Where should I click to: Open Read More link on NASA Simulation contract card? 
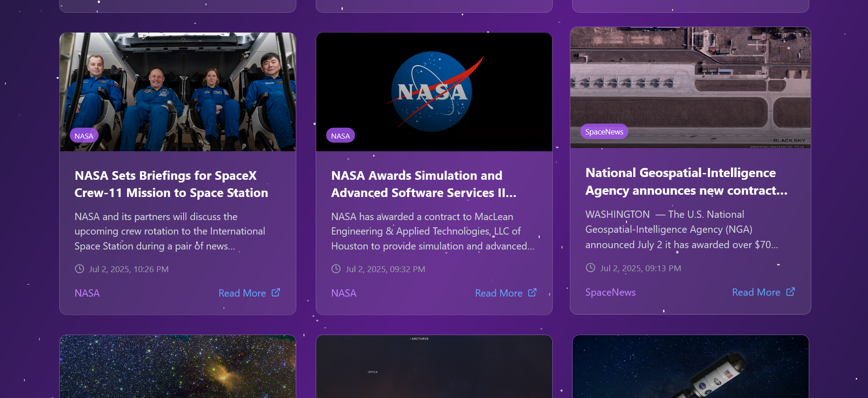506,293
